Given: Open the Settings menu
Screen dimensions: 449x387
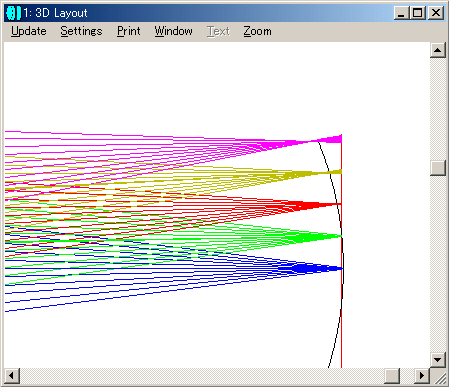Looking at the screenshot, I should coord(81,31).
